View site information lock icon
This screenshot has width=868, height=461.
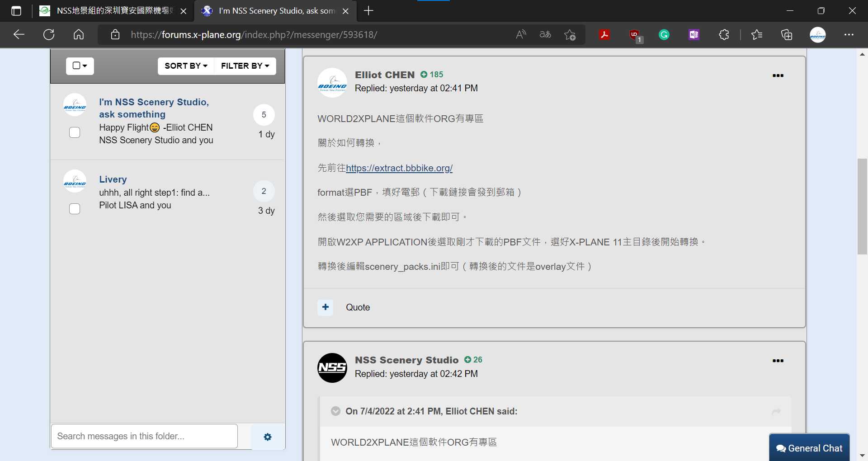click(115, 35)
